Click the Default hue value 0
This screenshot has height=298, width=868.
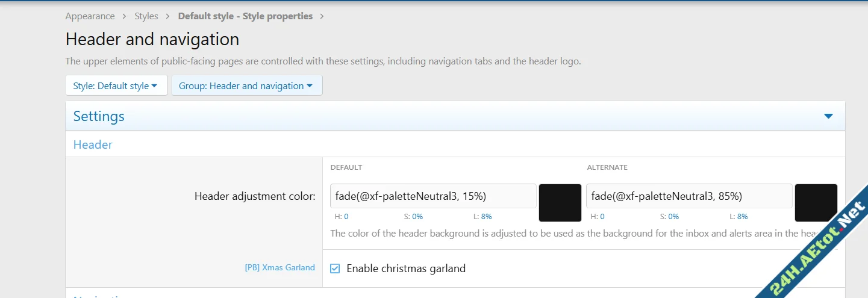tap(346, 217)
